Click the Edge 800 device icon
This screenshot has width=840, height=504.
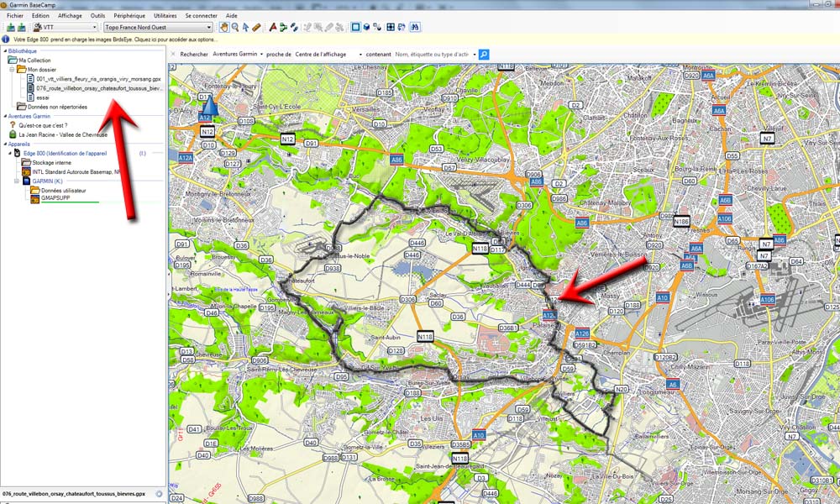pyautogui.click(x=17, y=153)
